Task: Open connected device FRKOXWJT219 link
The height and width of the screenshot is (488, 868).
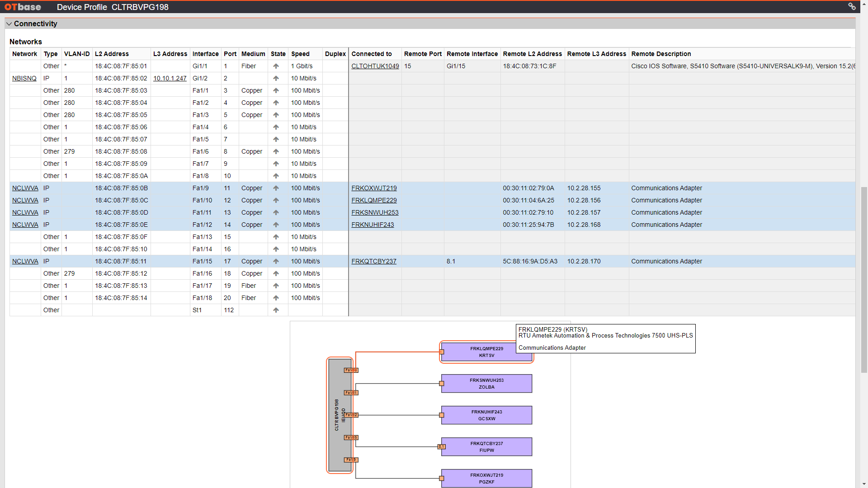Action: tap(374, 188)
